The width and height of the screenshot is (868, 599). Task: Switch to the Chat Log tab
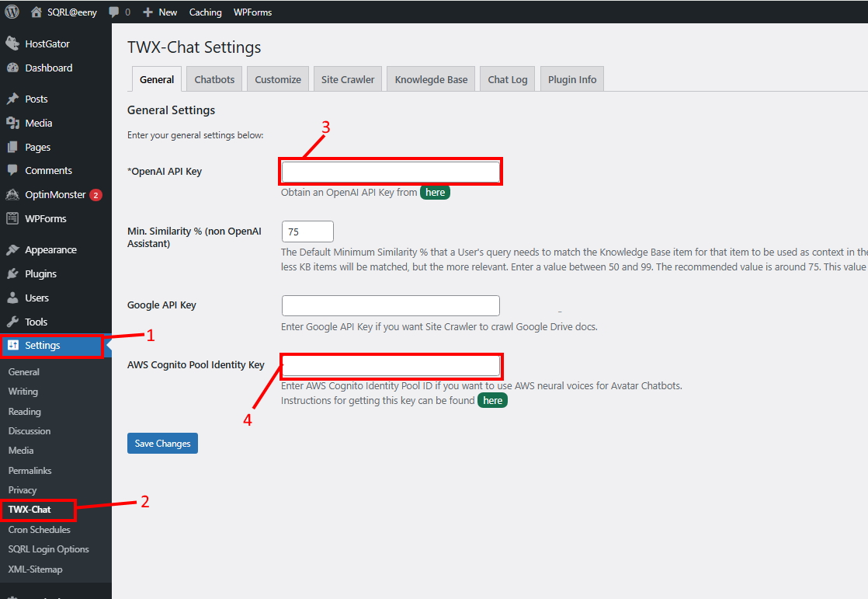pos(507,79)
